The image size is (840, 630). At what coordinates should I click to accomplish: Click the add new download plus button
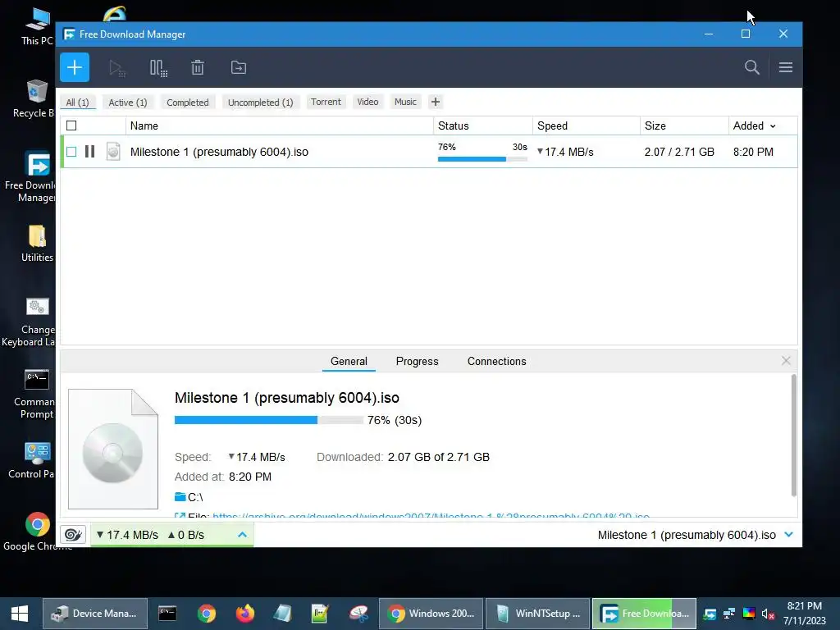(75, 67)
